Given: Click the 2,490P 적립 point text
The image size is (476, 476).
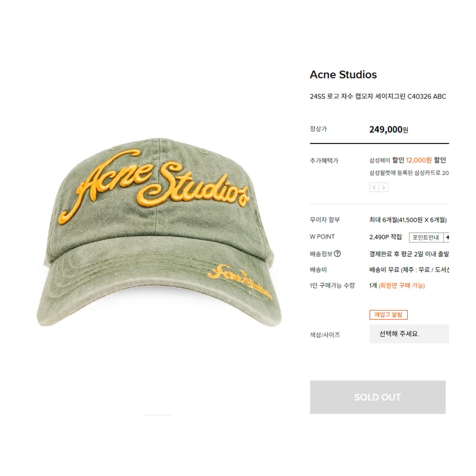Looking at the screenshot, I should click(x=385, y=237).
